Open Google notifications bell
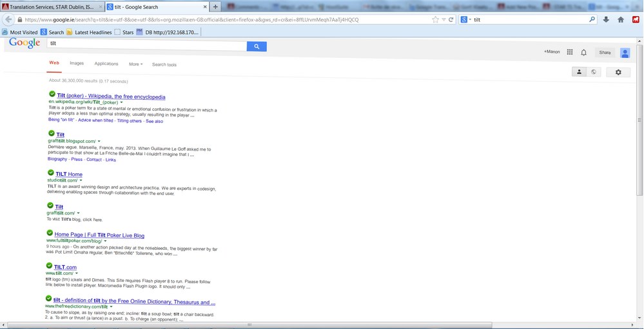Viewport: 644px width, 329px height. click(x=583, y=53)
